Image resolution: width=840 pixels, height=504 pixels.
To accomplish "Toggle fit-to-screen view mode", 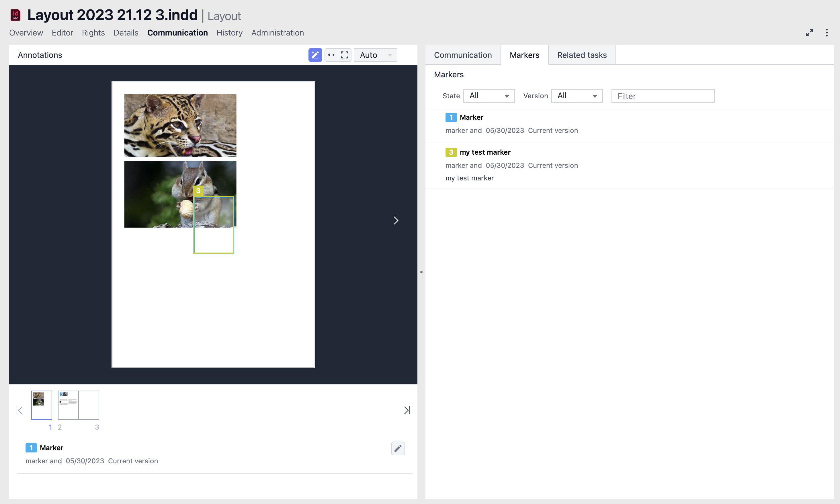I will (344, 55).
